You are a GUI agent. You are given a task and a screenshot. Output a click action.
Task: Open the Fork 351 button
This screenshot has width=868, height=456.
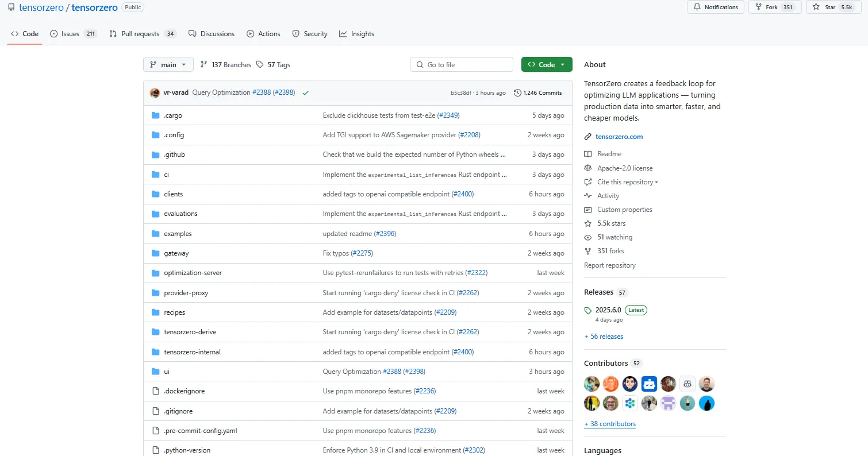pos(775,7)
